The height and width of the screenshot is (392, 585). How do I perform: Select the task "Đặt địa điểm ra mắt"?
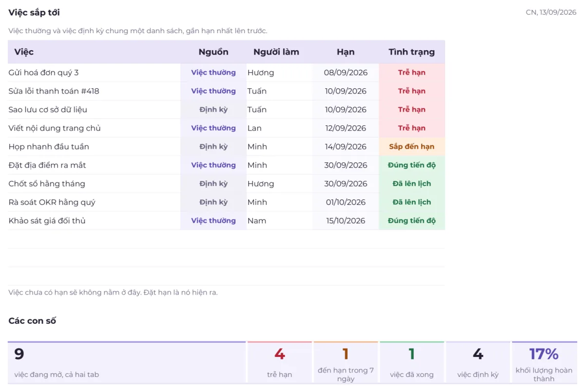[47, 165]
